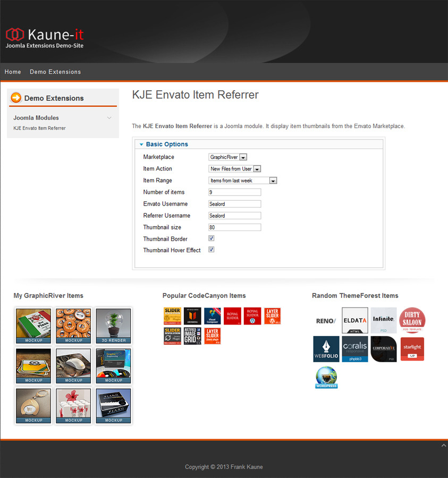Toggle the Thumbnail Border checkbox

(x=211, y=238)
